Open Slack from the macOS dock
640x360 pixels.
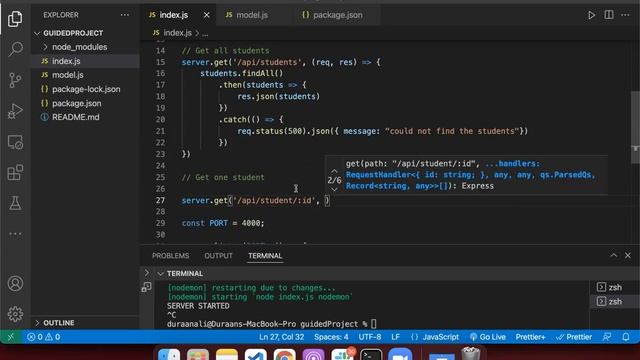(342, 354)
